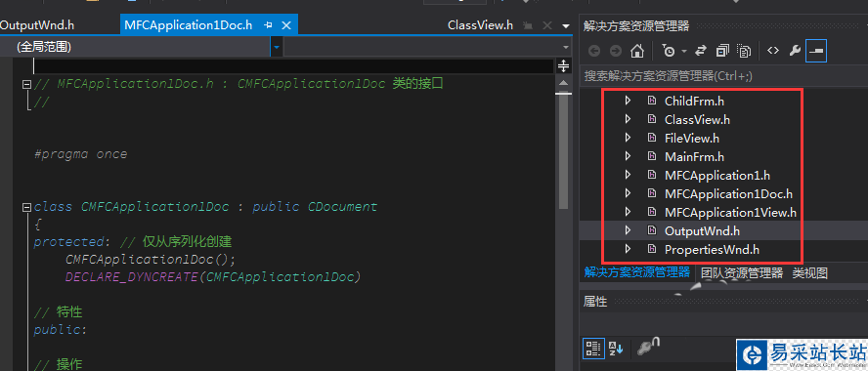Select MFCApplication1Doc.h in Solution Explorer tree

point(728,194)
